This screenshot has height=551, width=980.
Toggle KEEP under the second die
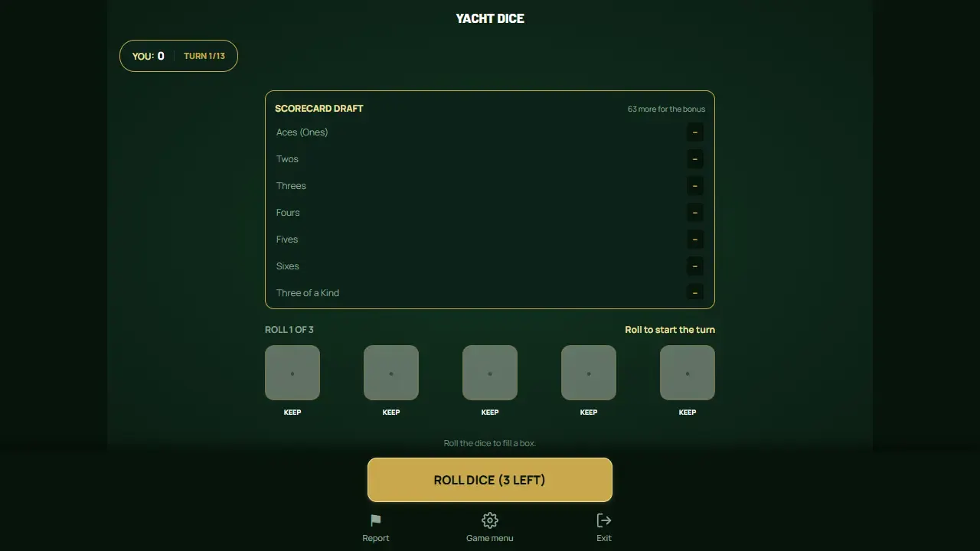point(391,412)
